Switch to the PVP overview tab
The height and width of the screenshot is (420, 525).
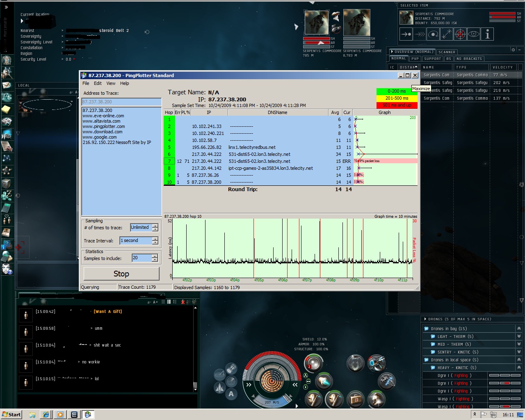415,59
